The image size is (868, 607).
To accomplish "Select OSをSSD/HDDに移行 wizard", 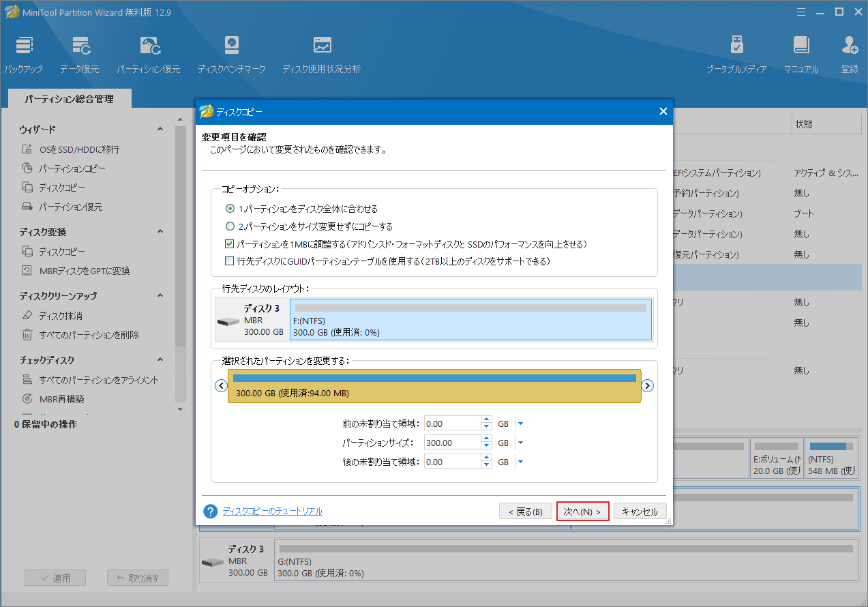I will pyautogui.click(x=79, y=149).
